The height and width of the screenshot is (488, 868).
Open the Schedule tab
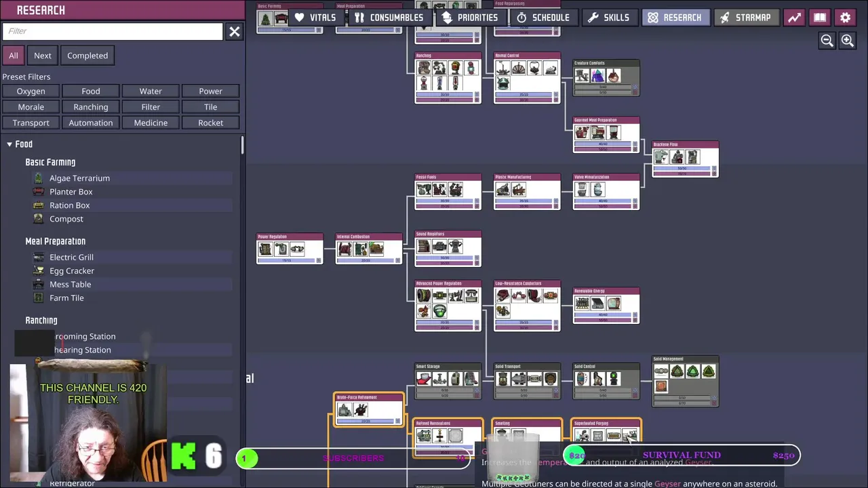click(x=542, y=18)
